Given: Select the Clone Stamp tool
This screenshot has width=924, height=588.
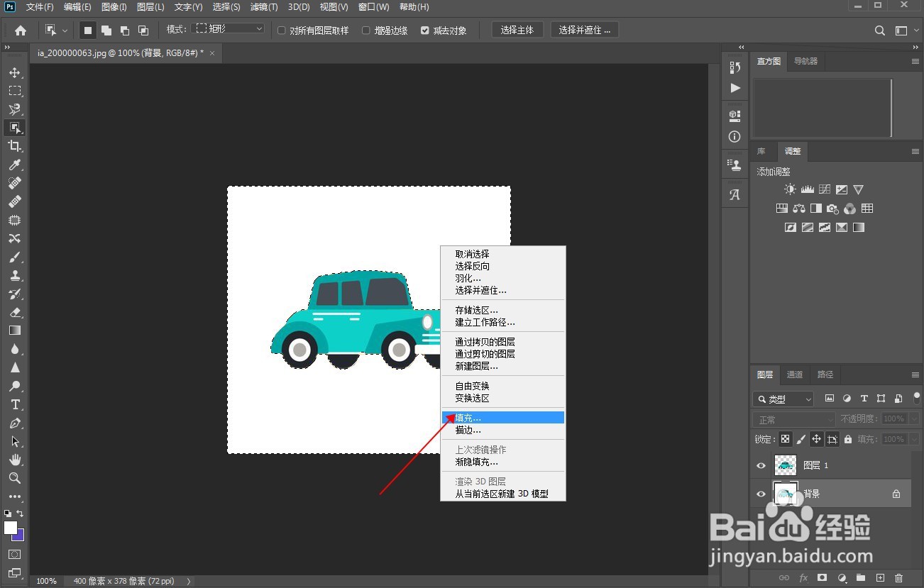Looking at the screenshot, I should click(14, 275).
